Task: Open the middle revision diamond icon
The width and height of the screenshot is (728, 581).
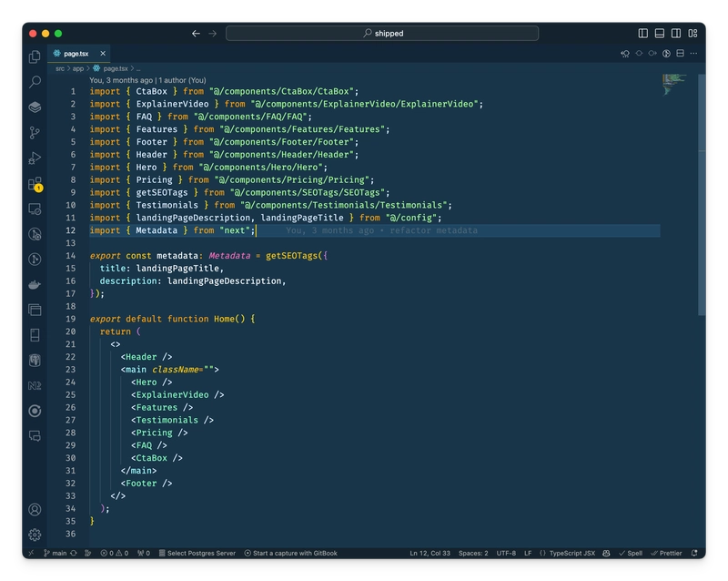Action: click(639, 54)
